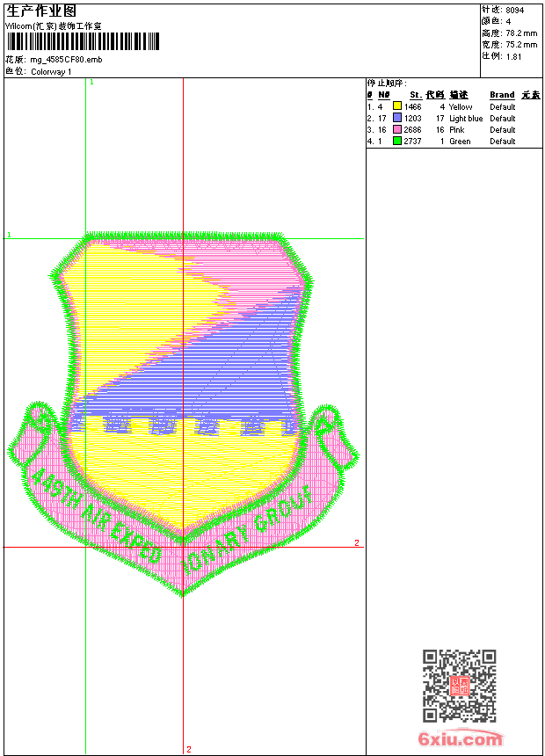Image resolution: width=545 pixels, height=756 pixels.
Task: Click the 'Green' description text
Action: [460, 142]
